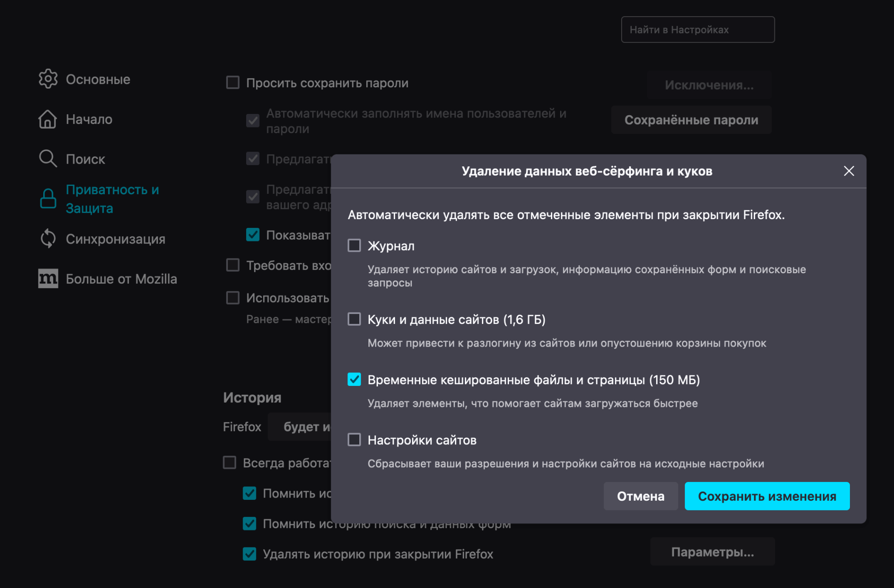Image resolution: width=894 pixels, height=588 pixels.
Task: Open Сохранённые пароли
Action: (691, 120)
